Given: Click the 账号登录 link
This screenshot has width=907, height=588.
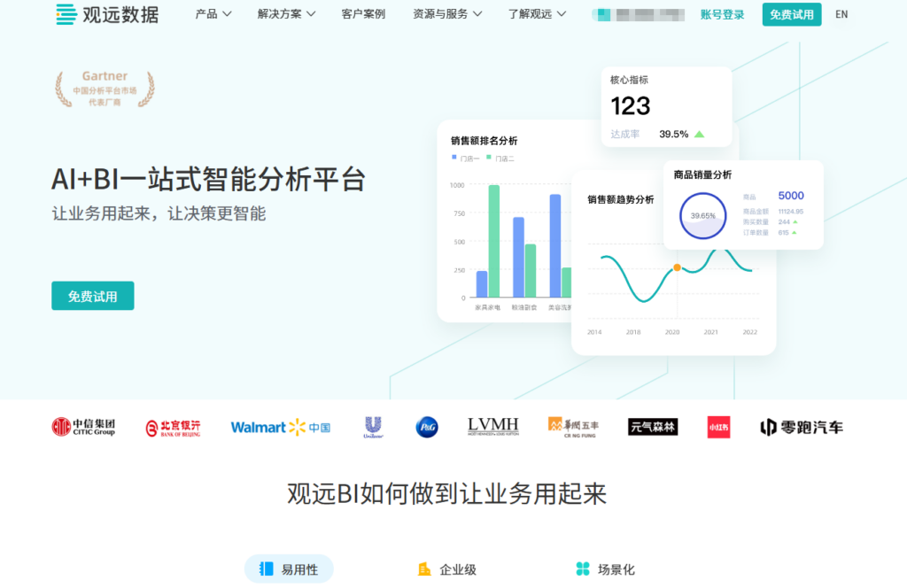Looking at the screenshot, I should (722, 14).
